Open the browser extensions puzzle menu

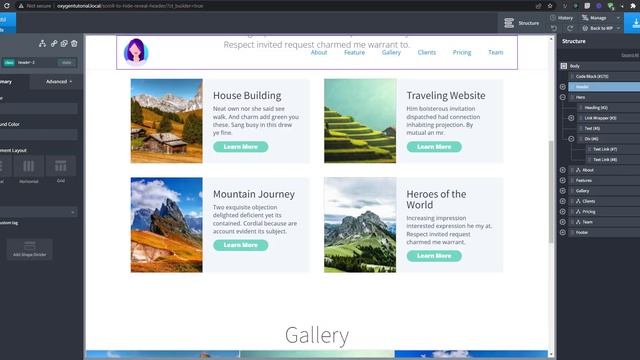coord(633,6)
